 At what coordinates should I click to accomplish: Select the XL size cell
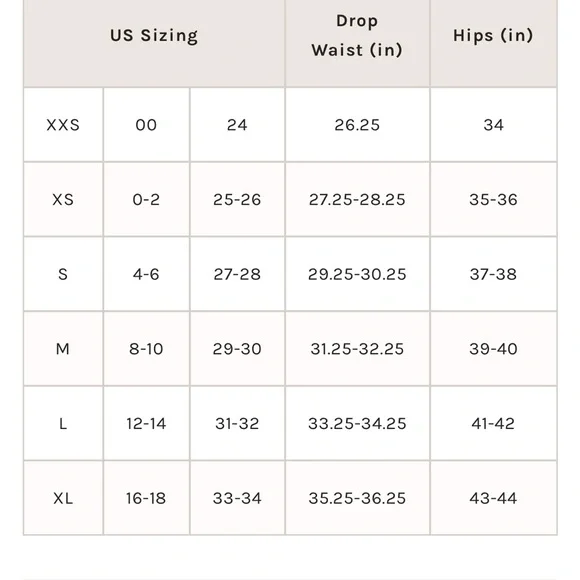[x=63, y=498]
